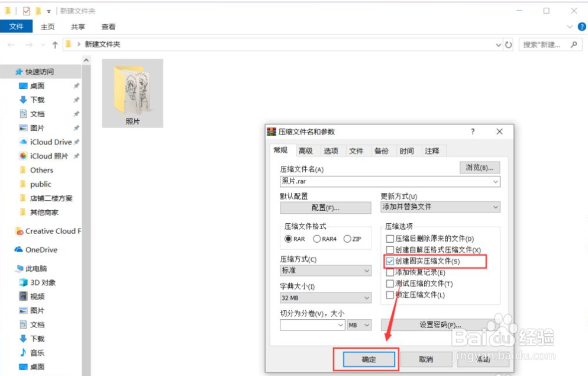Select the ZIP archive format radio button
The height and width of the screenshot is (376, 588).
(347, 239)
